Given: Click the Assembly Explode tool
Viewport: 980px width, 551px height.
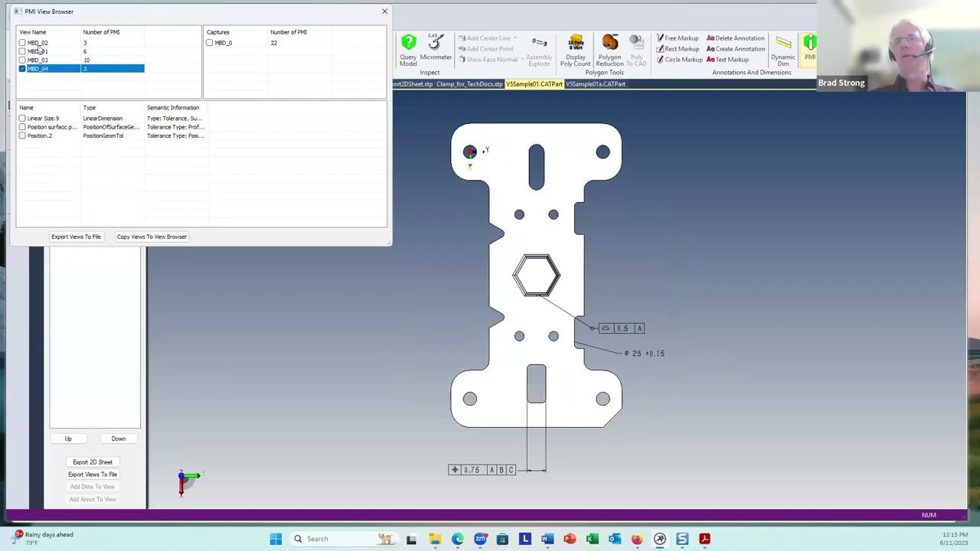Looking at the screenshot, I should 539,51.
